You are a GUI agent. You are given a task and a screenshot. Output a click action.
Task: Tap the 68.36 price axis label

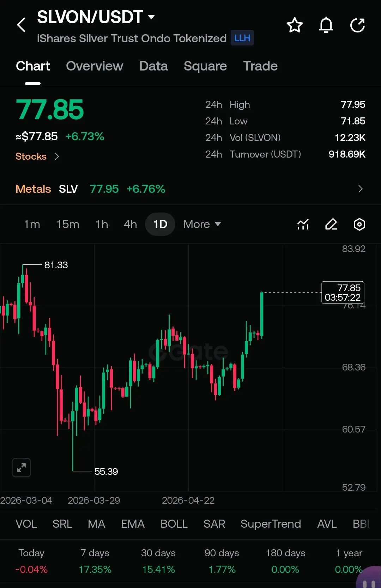pyautogui.click(x=353, y=367)
